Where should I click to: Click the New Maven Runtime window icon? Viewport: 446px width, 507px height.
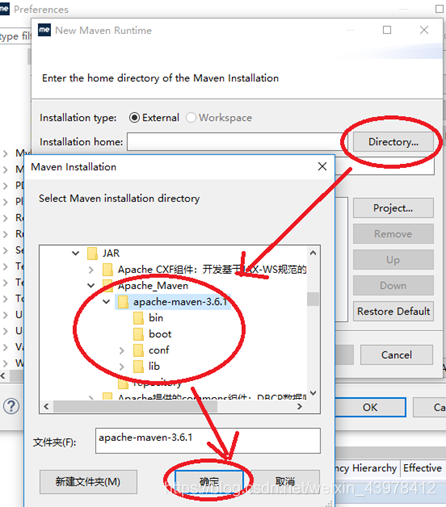click(x=44, y=30)
